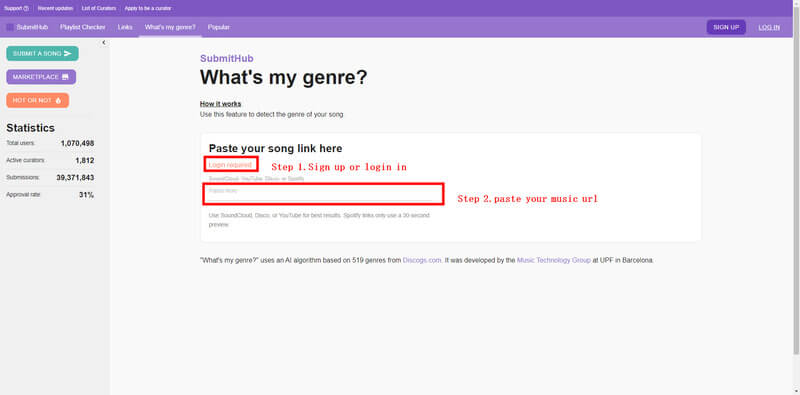Screen dimensions: 800x395
Task: Click the Approval rate value 31%
Action: pos(87,195)
